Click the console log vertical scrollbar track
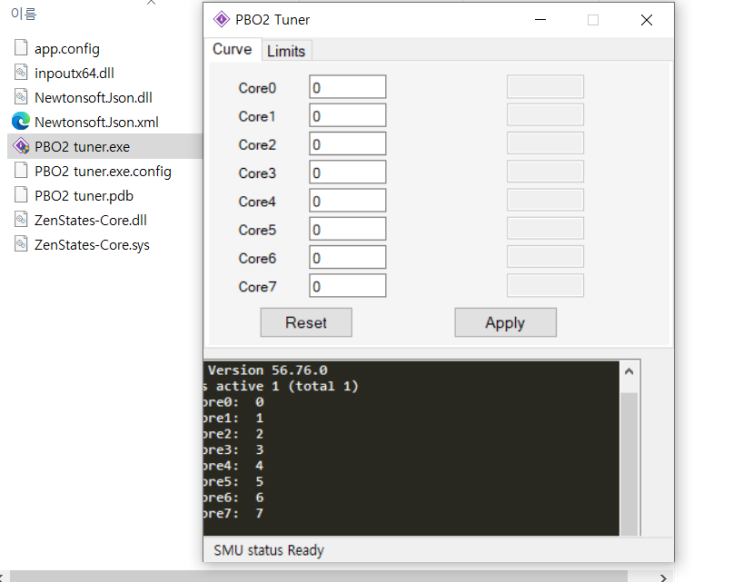The width and height of the screenshot is (743, 582). point(629,460)
